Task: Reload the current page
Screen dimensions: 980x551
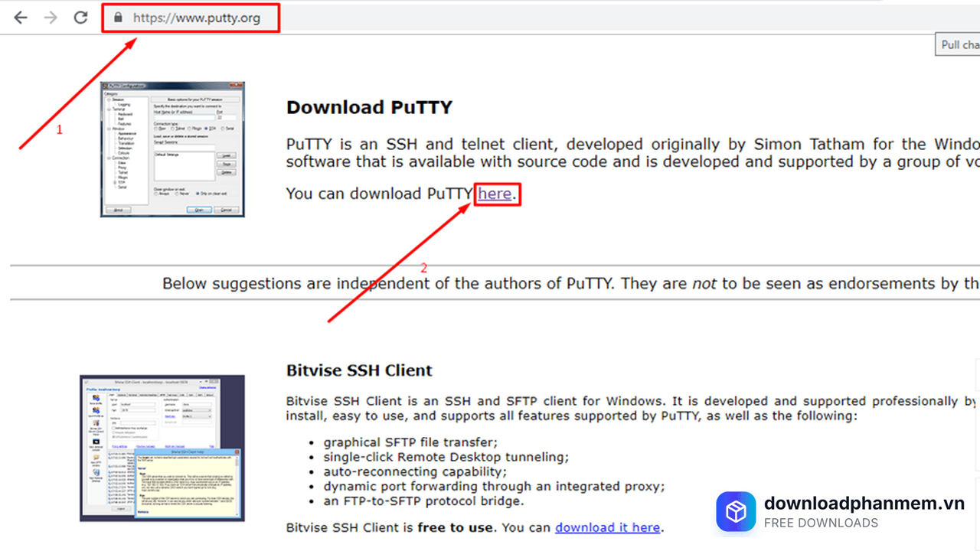Action: (80, 17)
